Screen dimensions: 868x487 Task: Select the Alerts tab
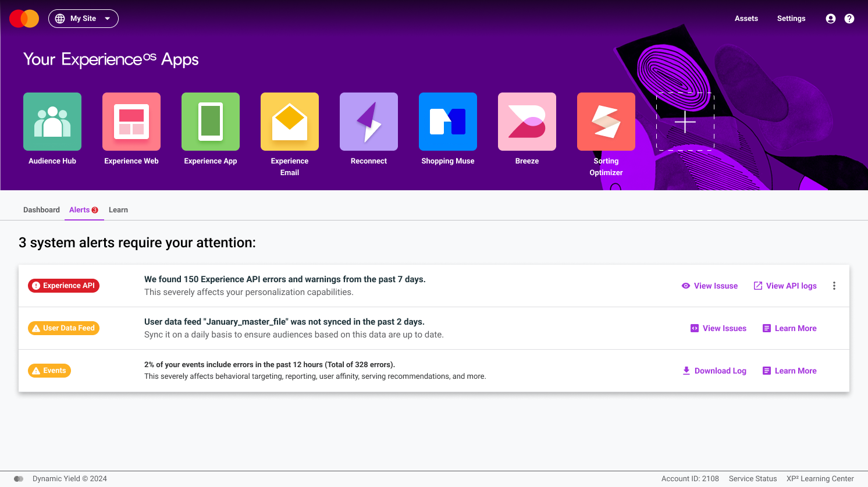pyautogui.click(x=84, y=210)
